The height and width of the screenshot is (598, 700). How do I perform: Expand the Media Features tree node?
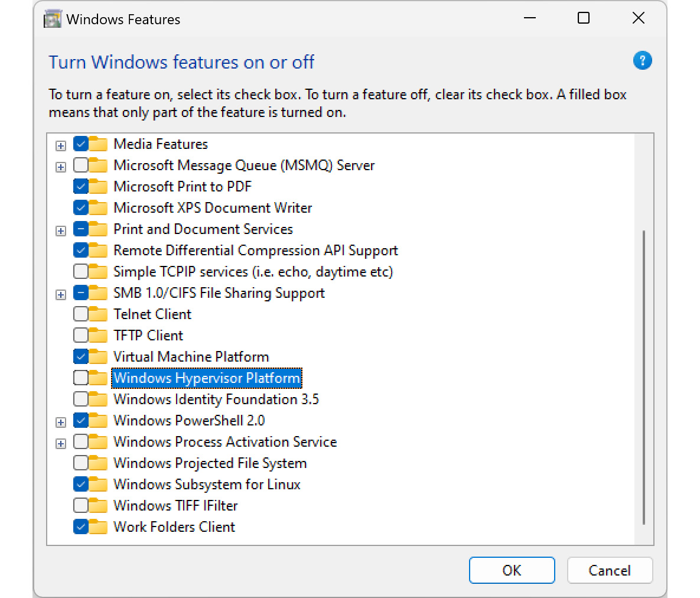[61, 145]
